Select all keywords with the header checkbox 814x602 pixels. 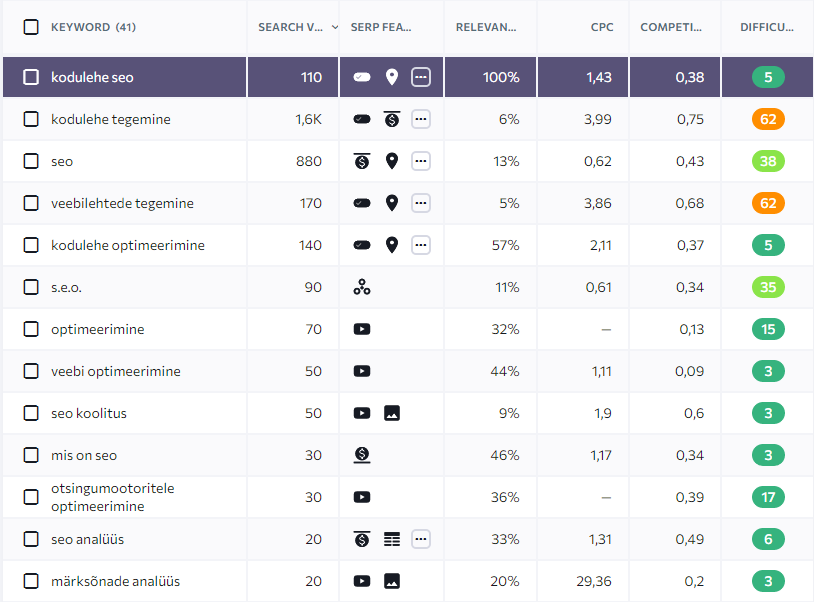click(x=31, y=27)
